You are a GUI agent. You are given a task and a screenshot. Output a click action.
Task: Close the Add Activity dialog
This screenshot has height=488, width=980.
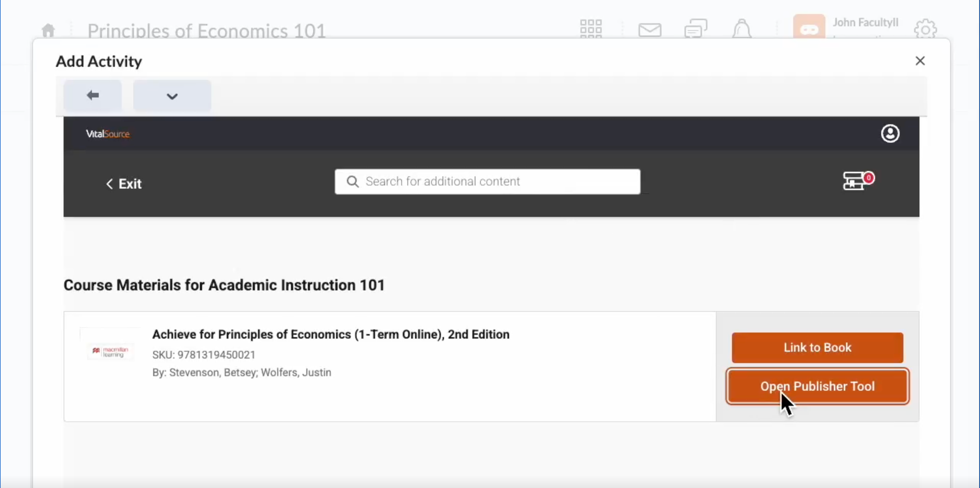point(920,61)
